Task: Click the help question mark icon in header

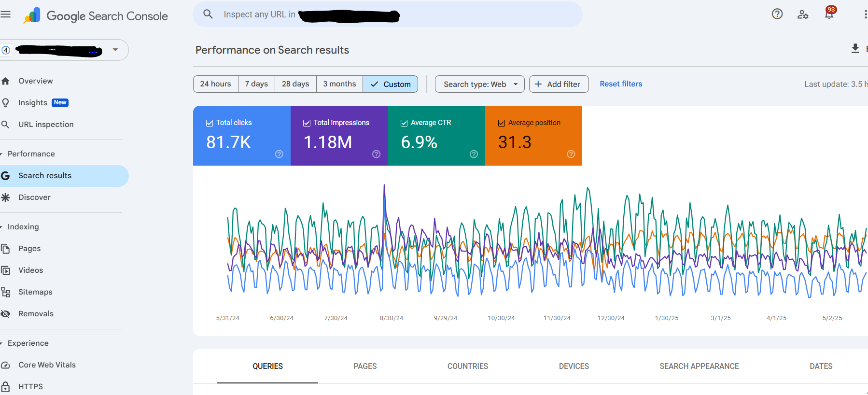Action: 777,14
